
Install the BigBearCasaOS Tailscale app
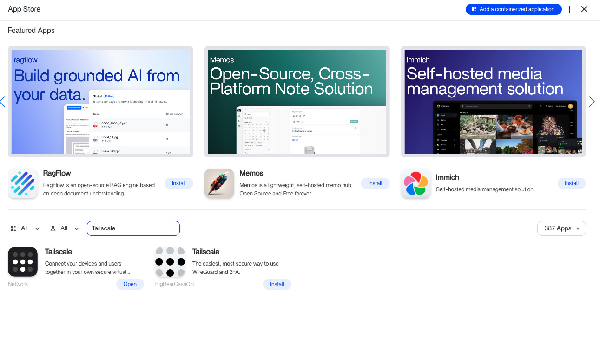coord(277,284)
